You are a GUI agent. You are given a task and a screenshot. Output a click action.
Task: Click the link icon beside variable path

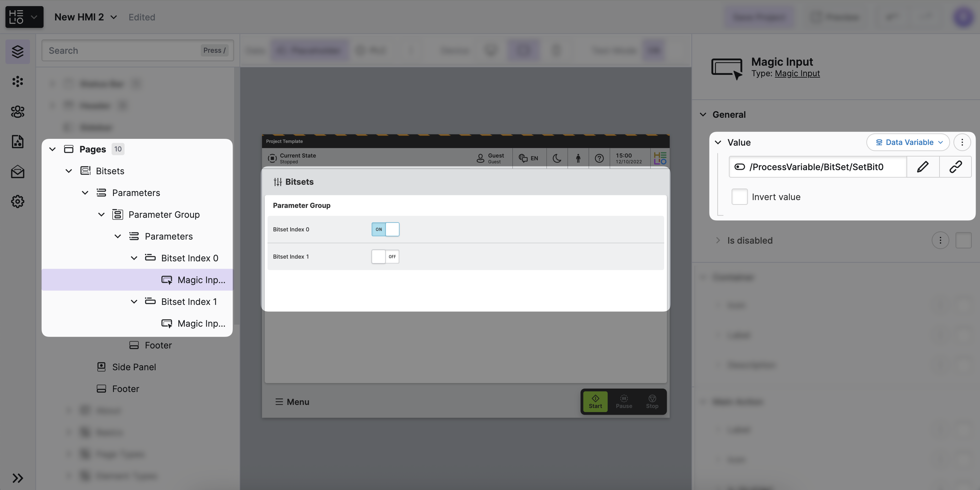(x=955, y=167)
